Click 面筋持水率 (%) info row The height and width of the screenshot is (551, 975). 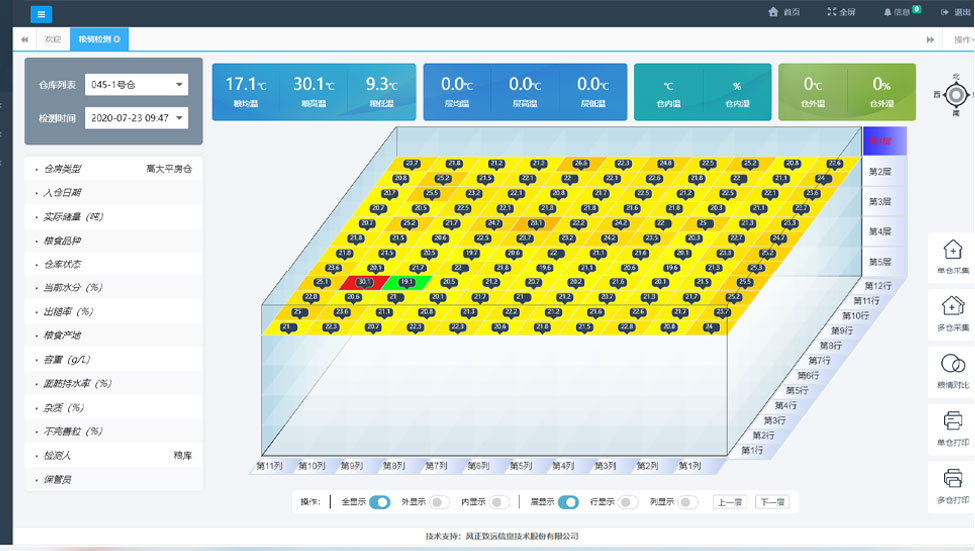(x=114, y=384)
